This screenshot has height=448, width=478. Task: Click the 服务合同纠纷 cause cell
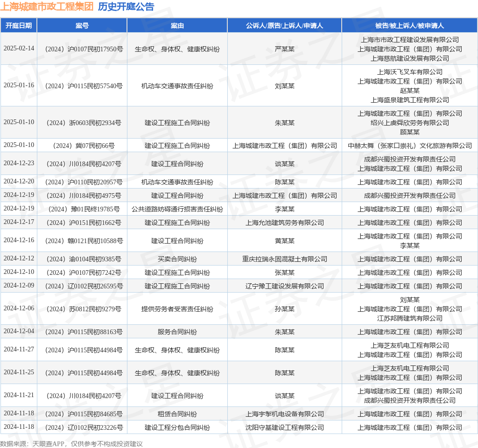tap(177, 332)
